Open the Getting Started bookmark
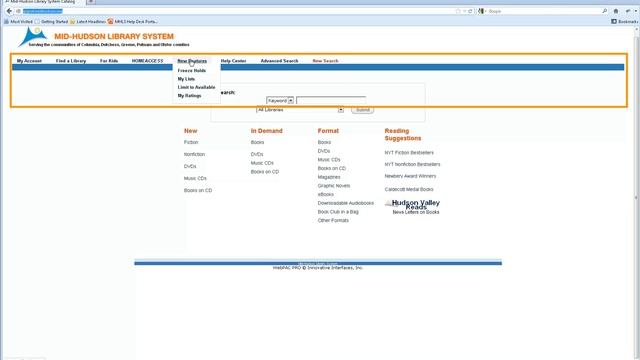This screenshot has height=360, width=640. (x=51, y=21)
